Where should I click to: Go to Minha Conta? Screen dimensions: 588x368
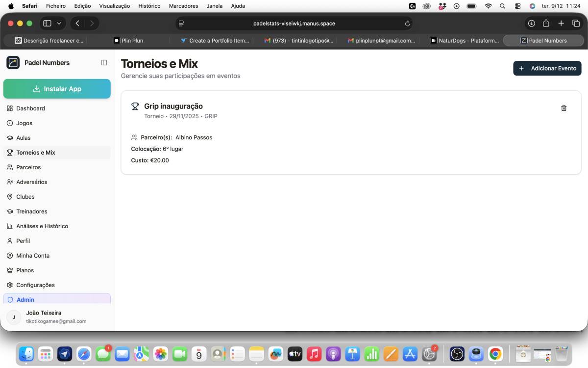pyautogui.click(x=57, y=256)
